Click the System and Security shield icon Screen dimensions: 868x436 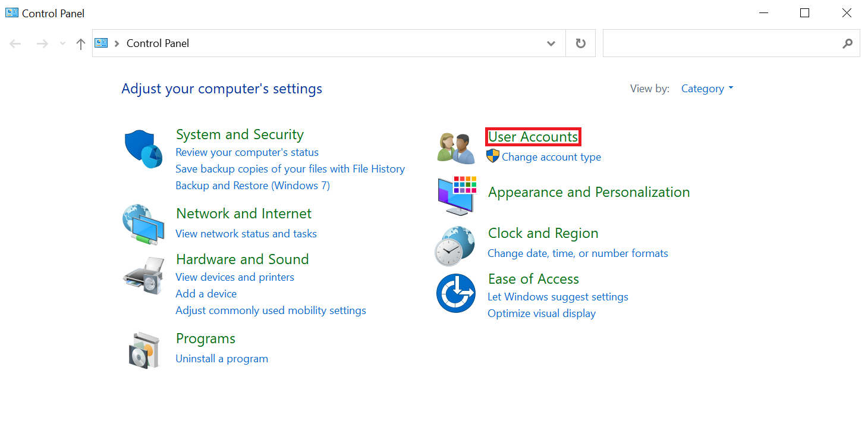(x=143, y=149)
